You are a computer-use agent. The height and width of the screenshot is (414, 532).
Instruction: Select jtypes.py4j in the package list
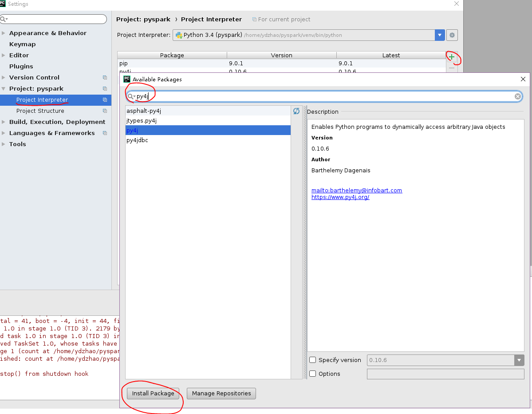[208, 120]
